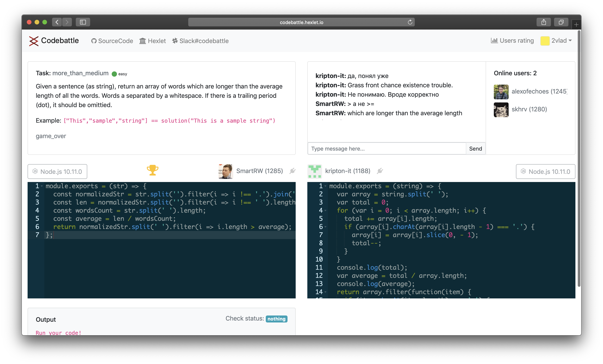603x364 pixels.
Task: Click Safari share icon
Action: tap(544, 22)
